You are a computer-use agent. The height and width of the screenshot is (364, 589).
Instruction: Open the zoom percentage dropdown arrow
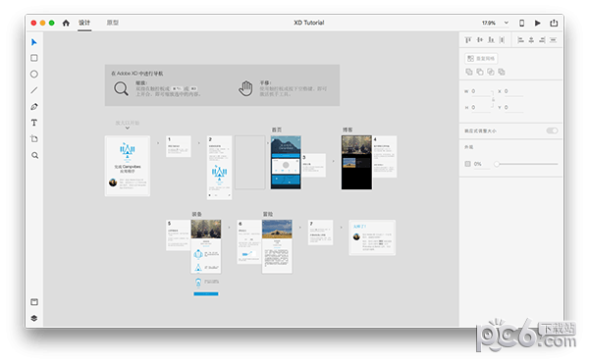coord(506,23)
